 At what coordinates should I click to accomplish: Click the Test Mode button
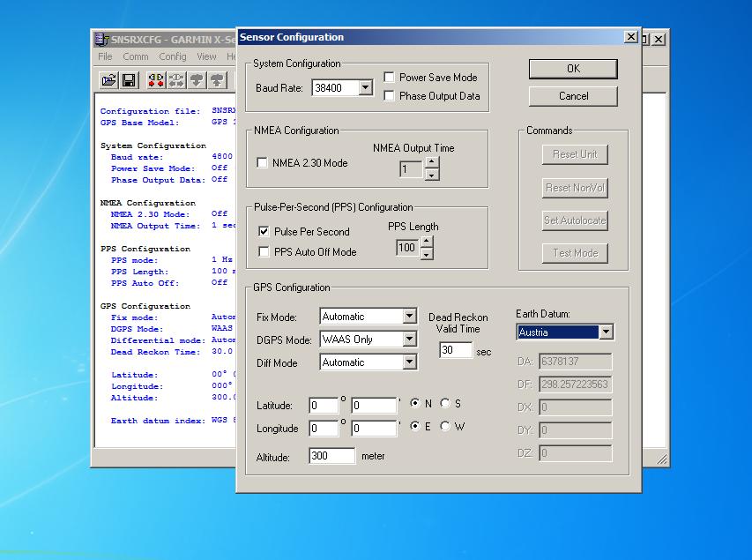pyautogui.click(x=575, y=253)
